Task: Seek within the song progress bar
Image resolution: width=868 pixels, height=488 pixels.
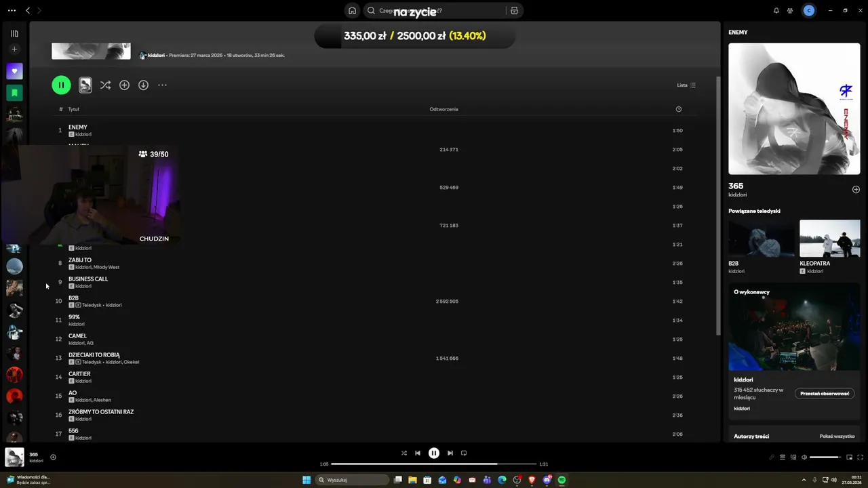Action: [x=434, y=464]
